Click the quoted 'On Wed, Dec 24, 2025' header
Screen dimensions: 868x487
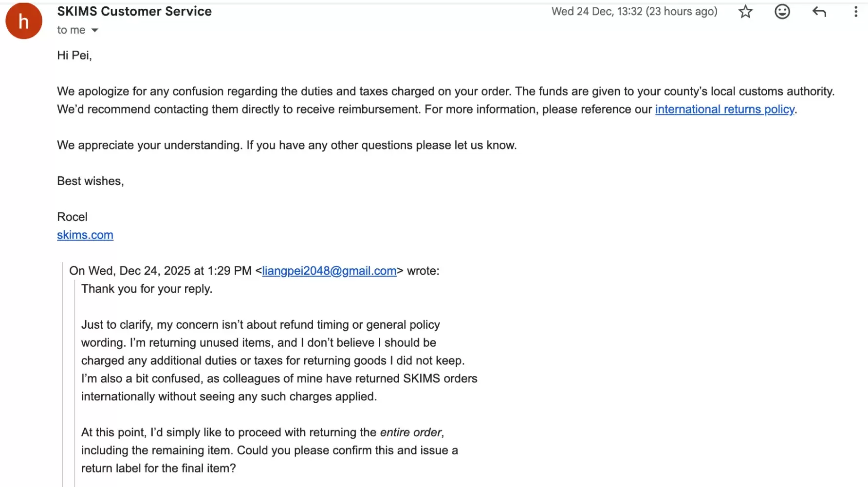pos(161,271)
